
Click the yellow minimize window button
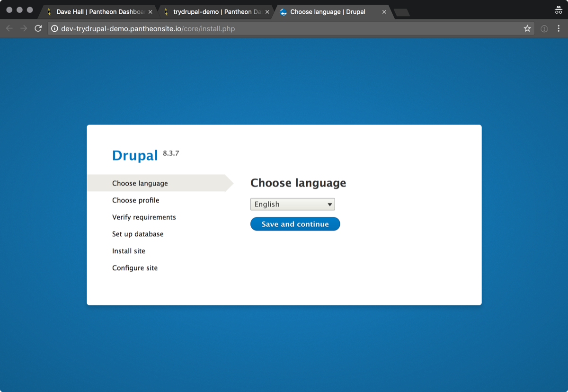click(x=20, y=10)
